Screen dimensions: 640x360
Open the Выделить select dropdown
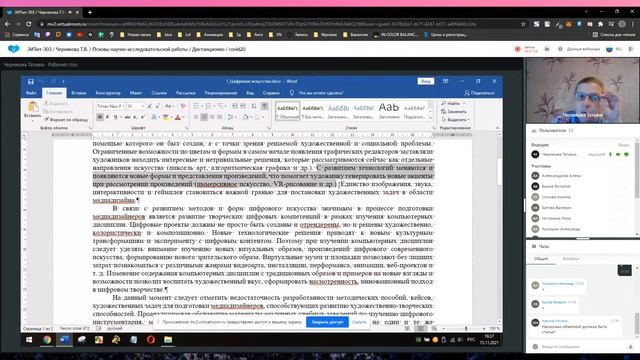coord(455,120)
